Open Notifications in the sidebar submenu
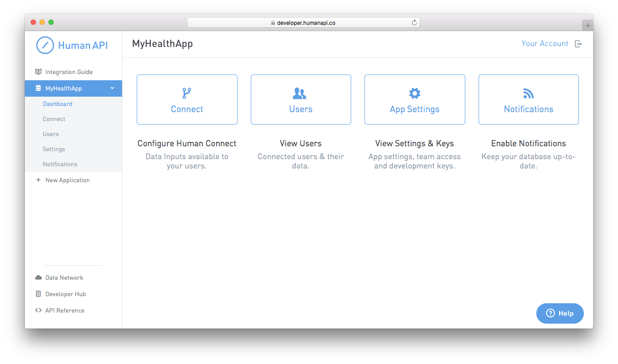The width and height of the screenshot is (618, 364). click(x=60, y=164)
